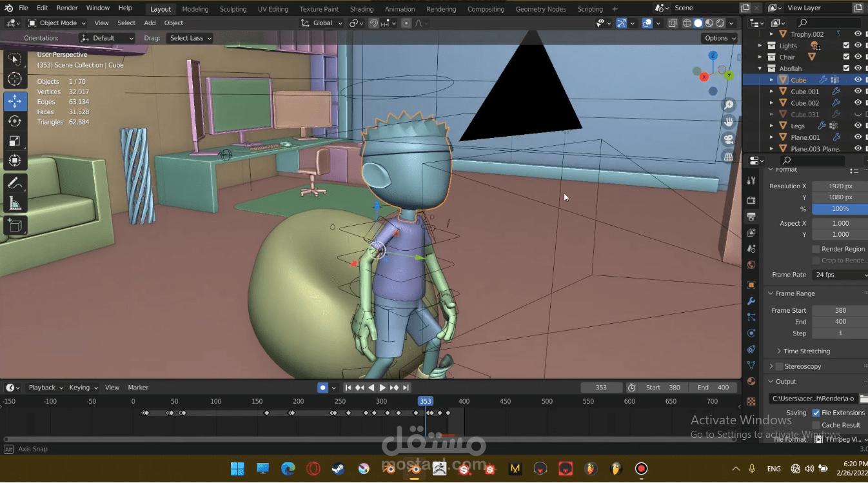Image resolution: width=868 pixels, height=483 pixels.
Task: Open the Output properties tab
Action: pos(751,217)
